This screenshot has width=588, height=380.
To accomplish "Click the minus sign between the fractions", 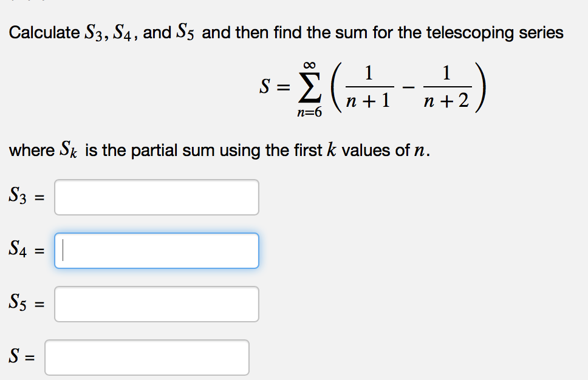I will coord(408,87).
